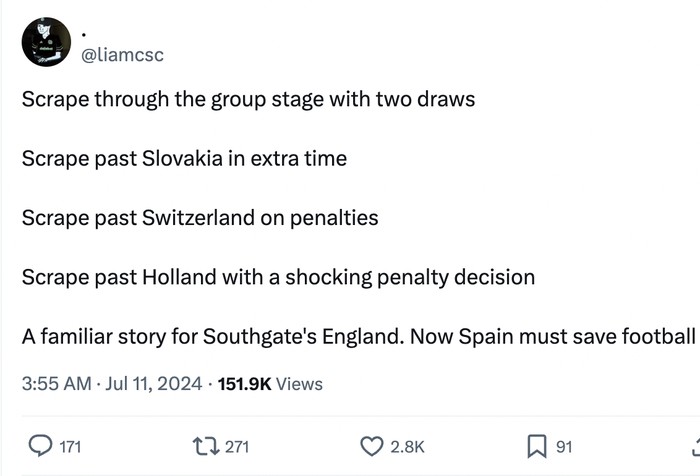Click the repost arrows icon

(205, 446)
